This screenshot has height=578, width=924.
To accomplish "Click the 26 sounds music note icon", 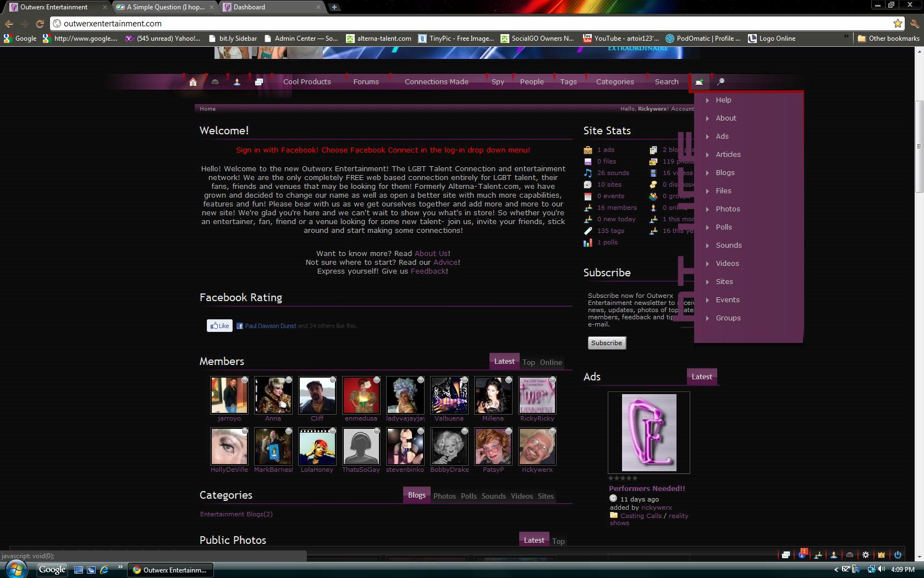I will [588, 173].
